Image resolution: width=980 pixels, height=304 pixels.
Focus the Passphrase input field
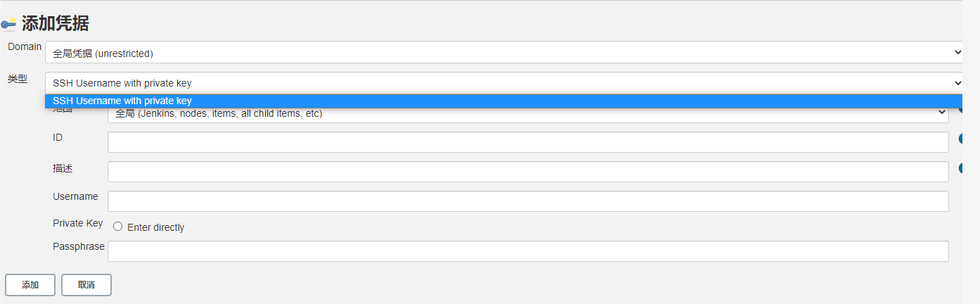coord(528,251)
